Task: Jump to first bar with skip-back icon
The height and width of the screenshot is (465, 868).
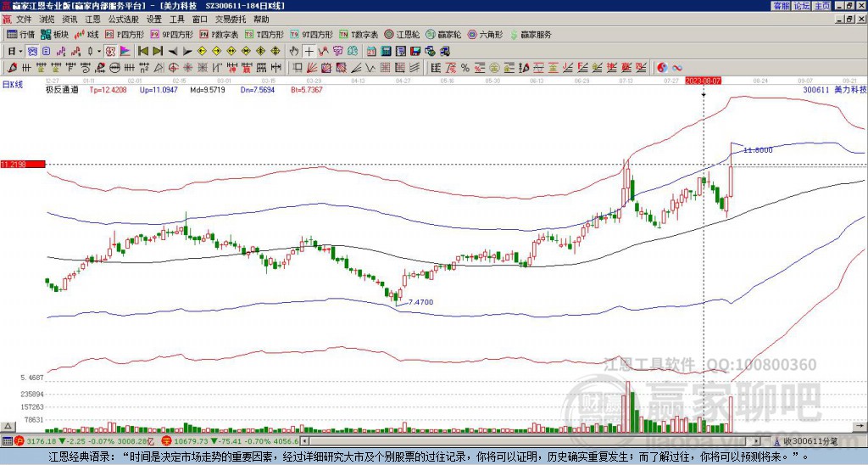Action: (x=143, y=52)
